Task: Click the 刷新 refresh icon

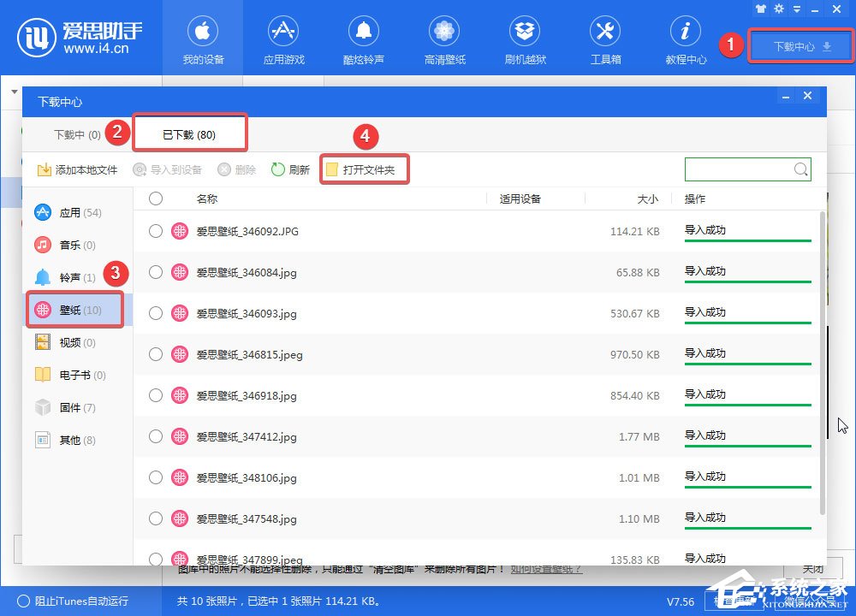Action: point(290,169)
